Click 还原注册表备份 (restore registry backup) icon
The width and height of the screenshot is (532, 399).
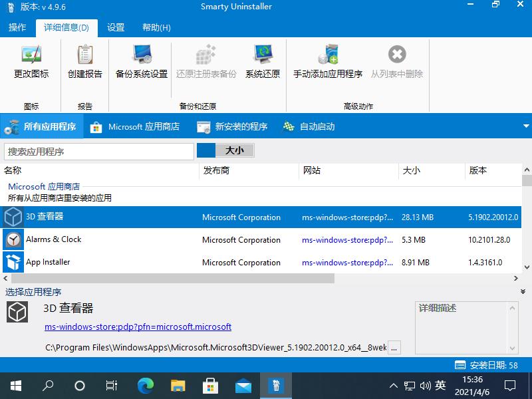click(x=206, y=55)
